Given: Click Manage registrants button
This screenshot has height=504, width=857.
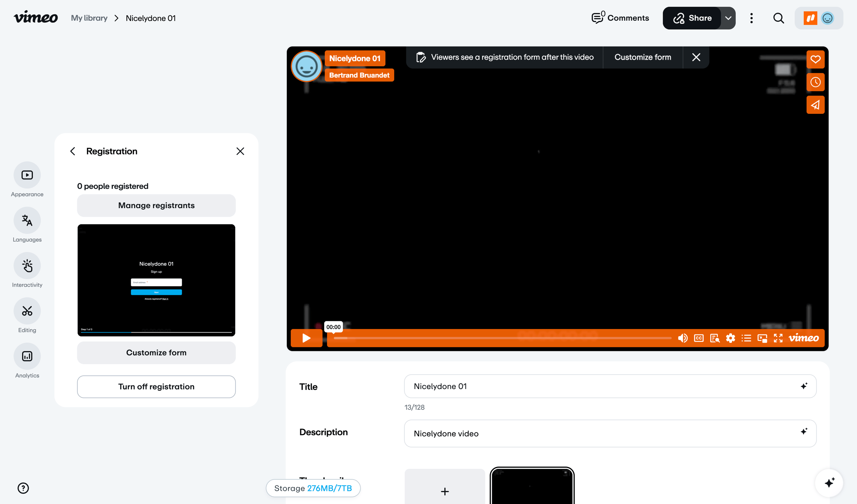Looking at the screenshot, I should click(x=156, y=205).
